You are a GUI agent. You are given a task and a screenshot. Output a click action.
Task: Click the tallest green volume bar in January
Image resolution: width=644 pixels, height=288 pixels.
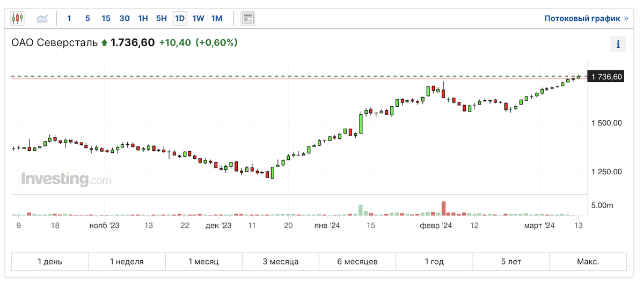point(361,210)
